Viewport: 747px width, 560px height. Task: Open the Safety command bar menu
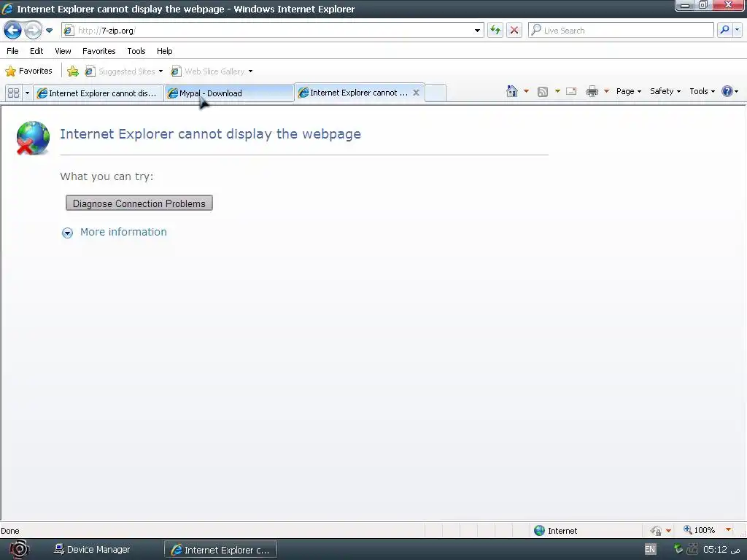pos(665,91)
